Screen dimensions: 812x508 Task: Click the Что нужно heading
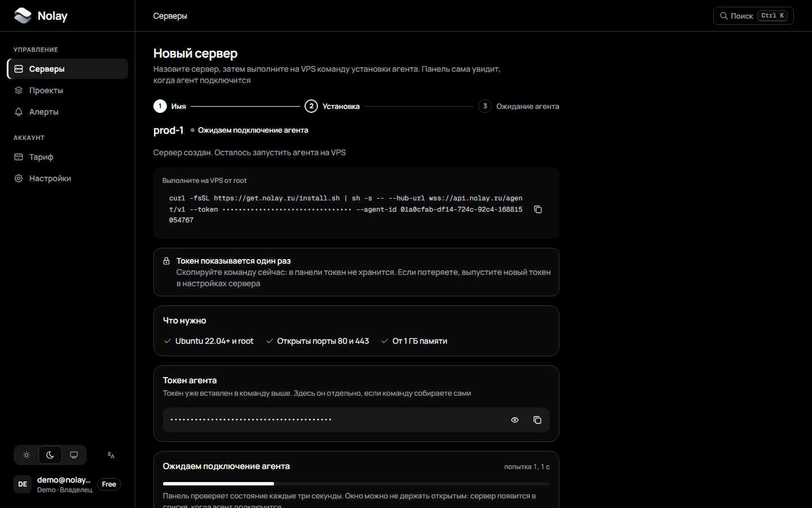coord(184,321)
